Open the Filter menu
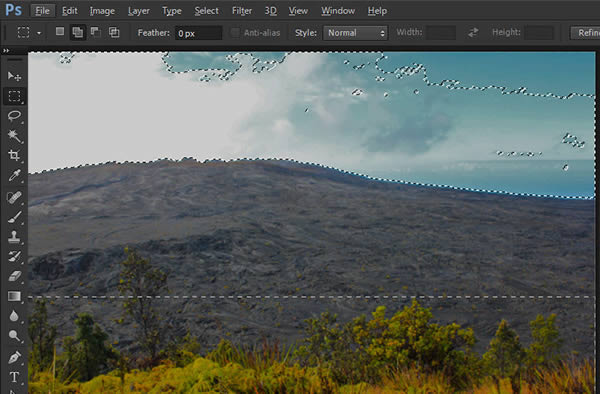 click(242, 11)
